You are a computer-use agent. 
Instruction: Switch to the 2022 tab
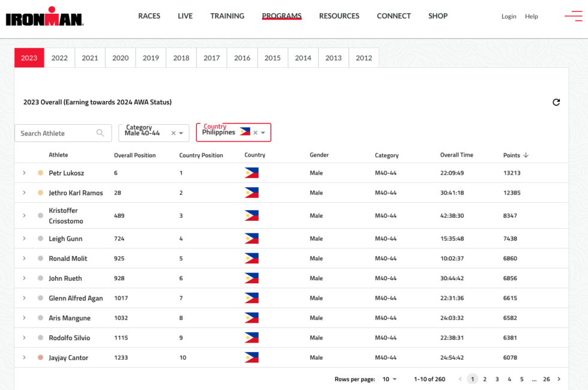(x=59, y=58)
